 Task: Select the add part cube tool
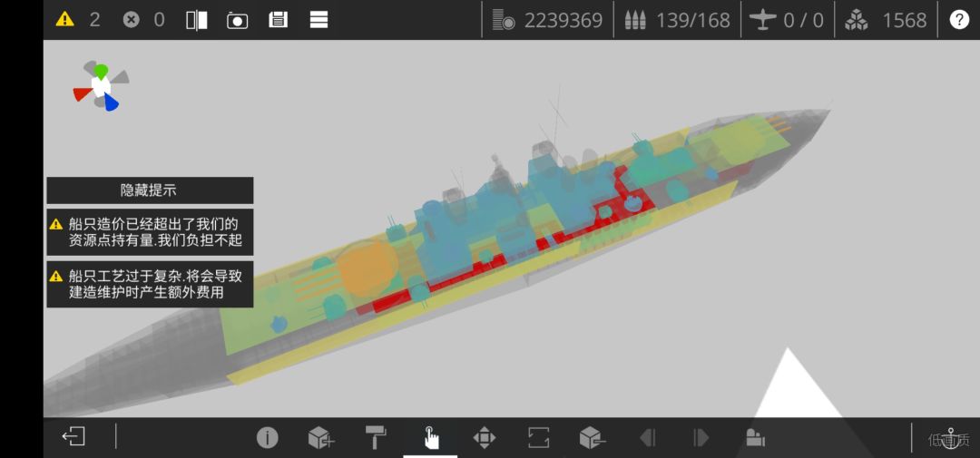(x=321, y=437)
